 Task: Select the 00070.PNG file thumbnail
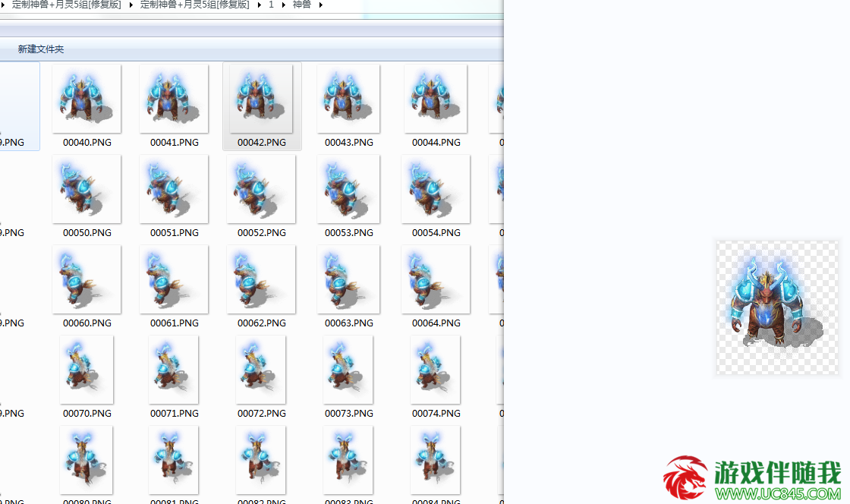87,370
